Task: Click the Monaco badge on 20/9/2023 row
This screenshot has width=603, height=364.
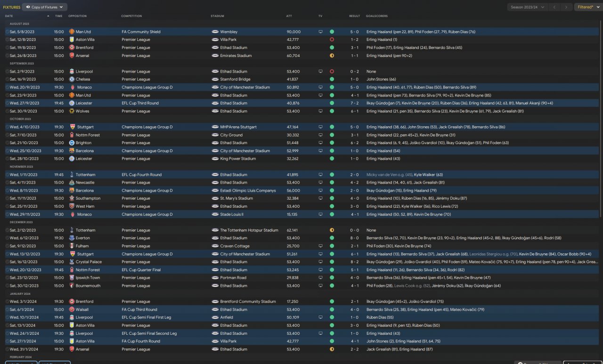Action: click(72, 87)
